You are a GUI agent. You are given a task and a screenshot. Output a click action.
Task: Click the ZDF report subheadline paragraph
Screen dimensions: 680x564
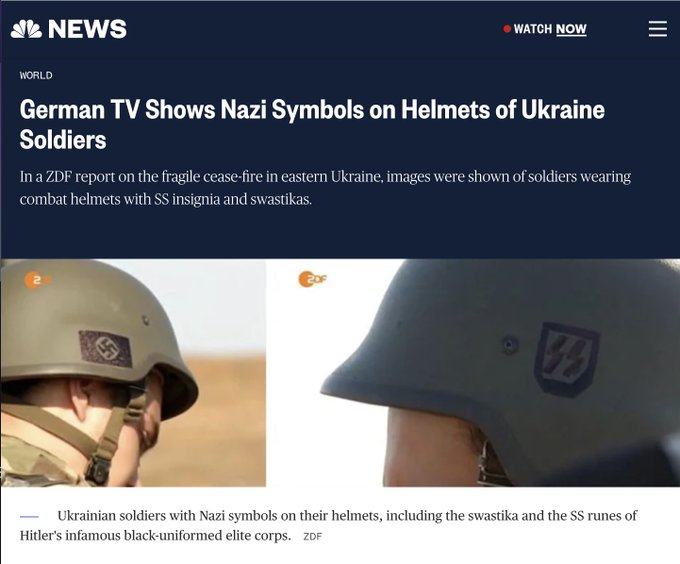pos(325,188)
